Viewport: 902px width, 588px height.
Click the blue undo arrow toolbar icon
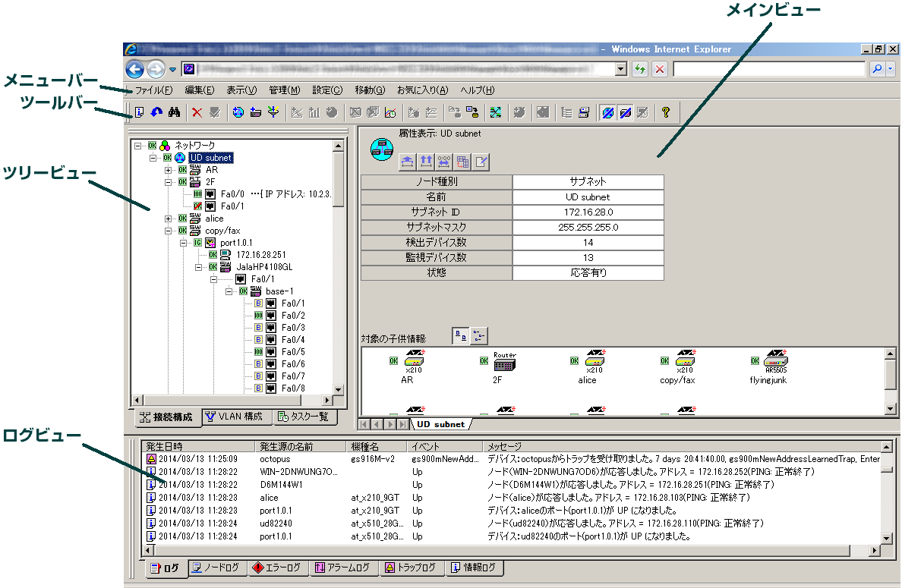pos(156,112)
